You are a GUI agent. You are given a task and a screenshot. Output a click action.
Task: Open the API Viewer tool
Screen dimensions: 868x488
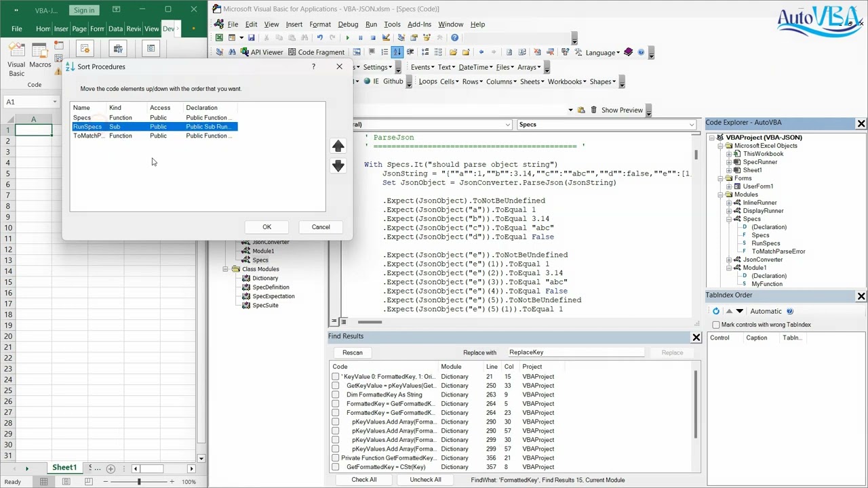261,52
